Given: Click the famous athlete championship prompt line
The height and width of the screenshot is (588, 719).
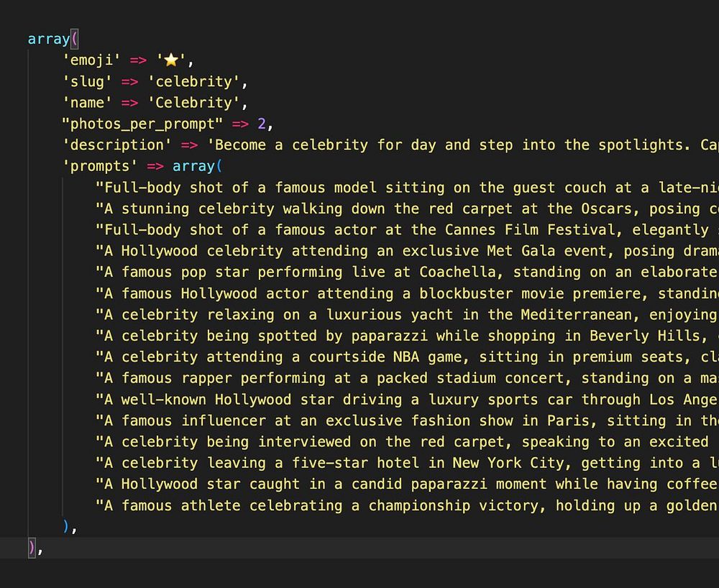Looking at the screenshot, I should [x=407, y=505].
